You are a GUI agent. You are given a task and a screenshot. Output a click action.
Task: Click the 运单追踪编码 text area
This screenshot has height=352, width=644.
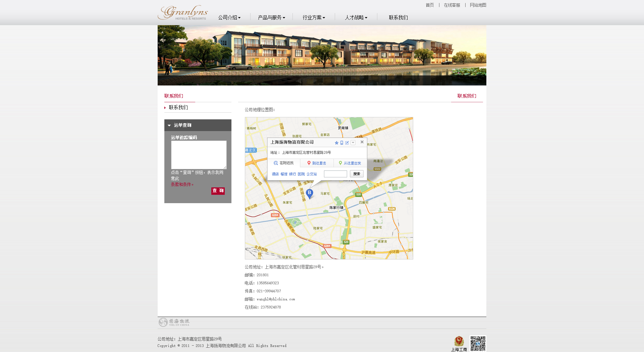(199, 155)
